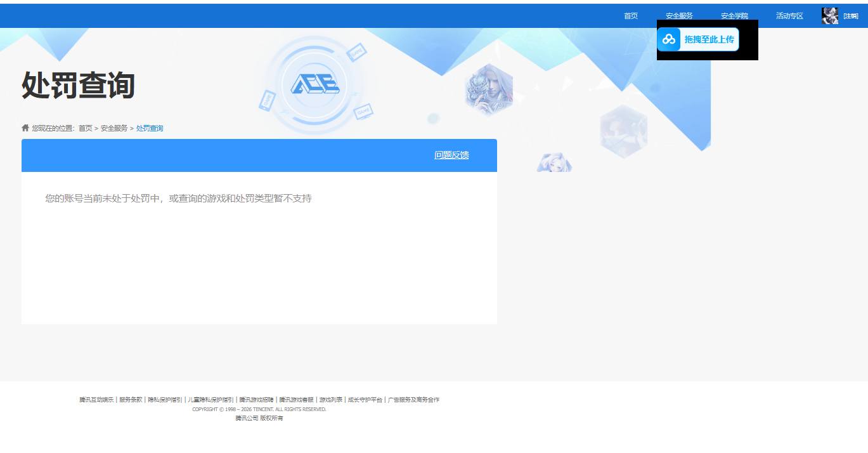Image resolution: width=868 pixels, height=453 pixels.
Task: Click [注销] to log out
Action: pos(850,15)
